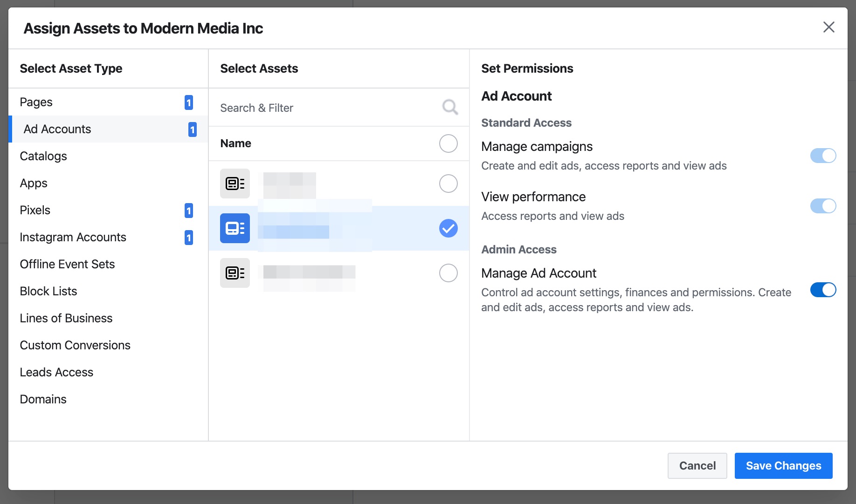
Task: Click the selected blue ad account icon
Action: pos(235,228)
